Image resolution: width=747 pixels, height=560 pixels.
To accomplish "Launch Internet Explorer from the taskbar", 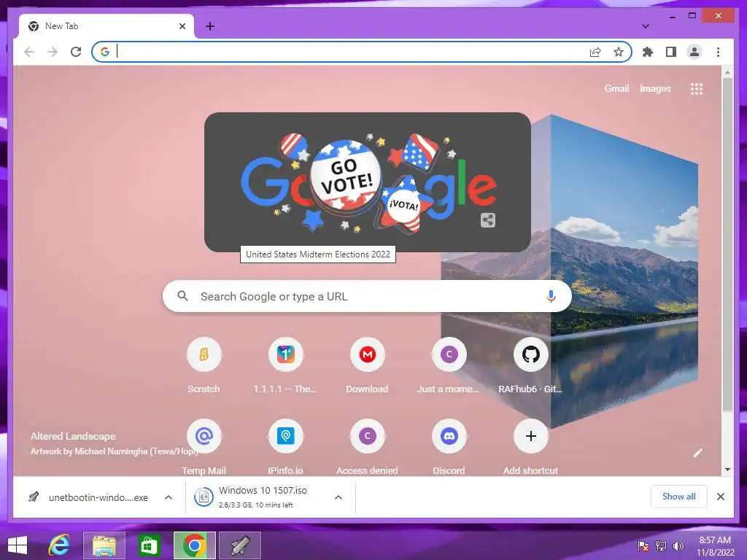I will [59, 545].
